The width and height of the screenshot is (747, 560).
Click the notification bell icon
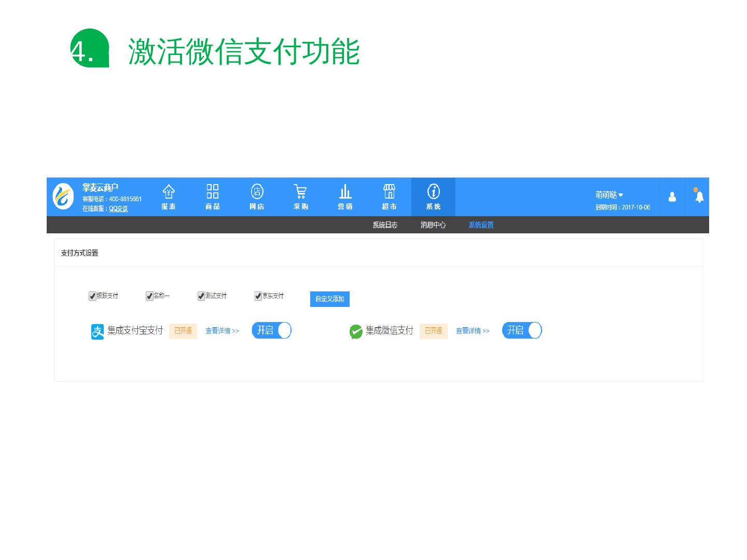pos(699,197)
